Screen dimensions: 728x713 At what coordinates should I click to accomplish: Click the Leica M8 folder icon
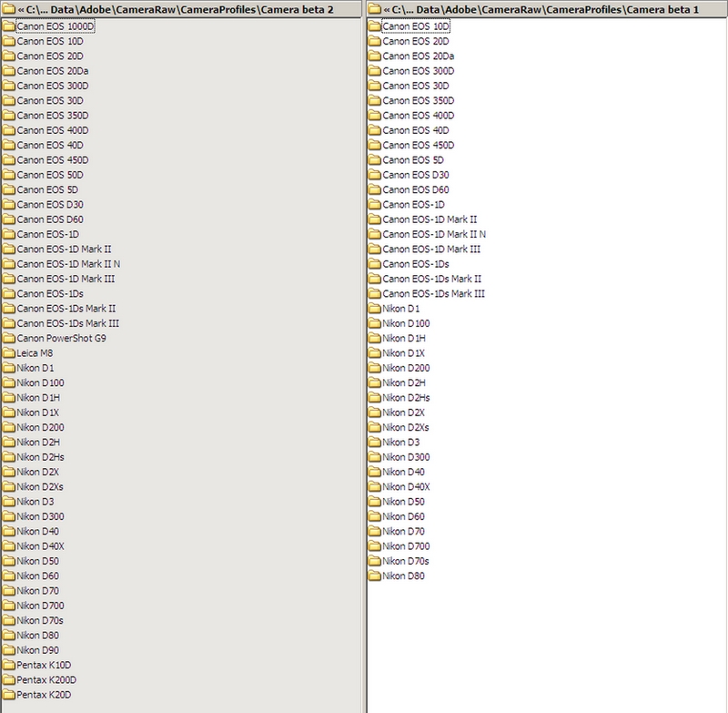click(9, 353)
